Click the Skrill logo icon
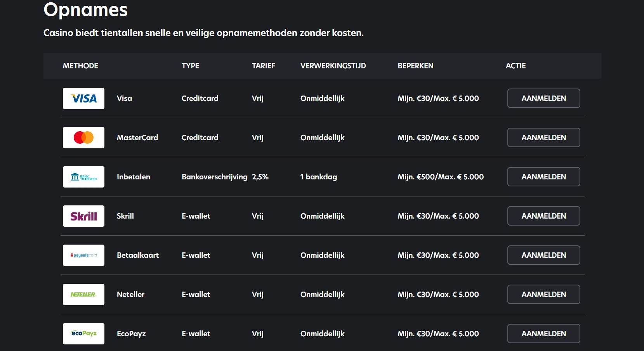Image resolution: width=644 pixels, height=351 pixels. (x=83, y=216)
